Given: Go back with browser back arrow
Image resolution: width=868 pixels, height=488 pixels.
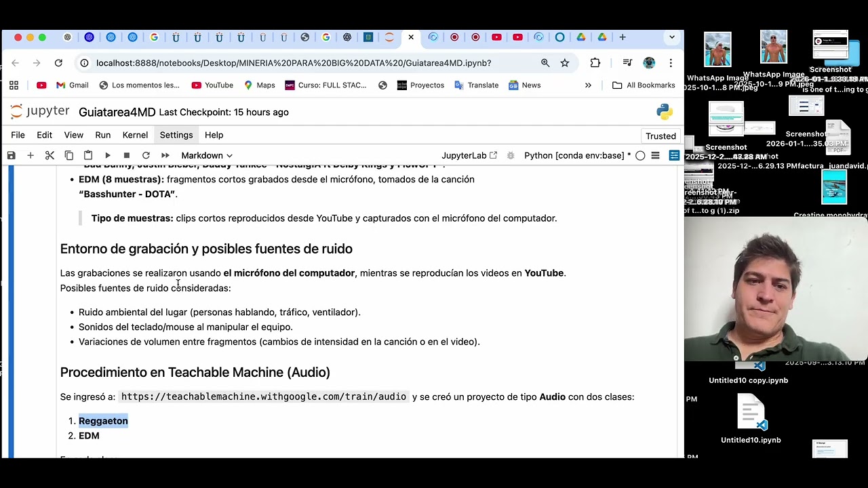Looking at the screenshot, I should (15, 63).
